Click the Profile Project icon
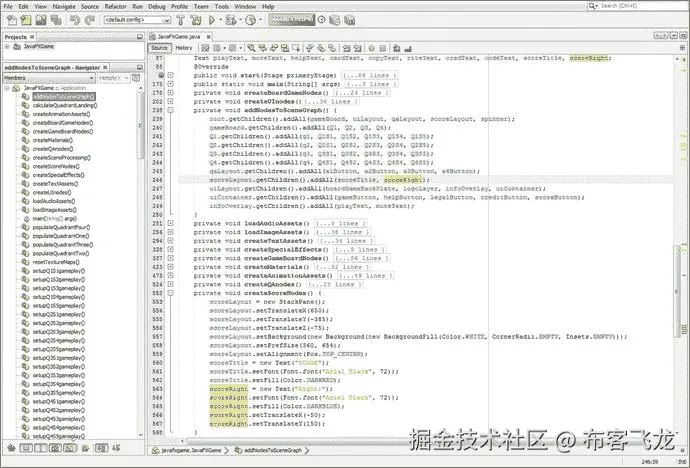This screenshot has height=468, width=690. [251, 20]
